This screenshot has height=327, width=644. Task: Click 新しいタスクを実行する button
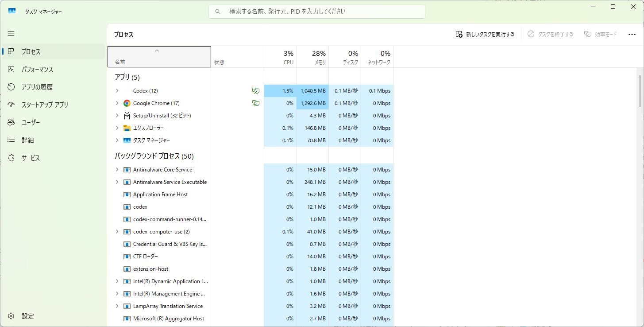[x=485, y=34]
